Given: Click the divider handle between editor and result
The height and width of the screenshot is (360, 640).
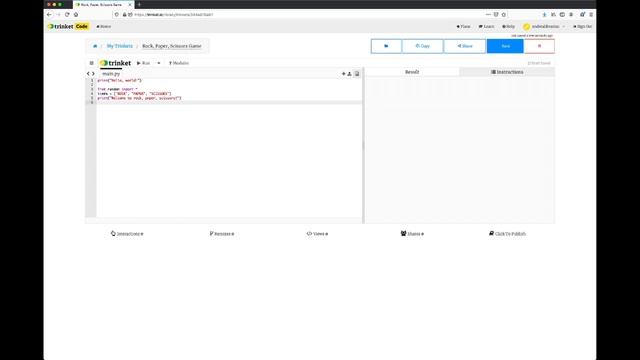Looking at the screenshot, I should click(363, 146).
